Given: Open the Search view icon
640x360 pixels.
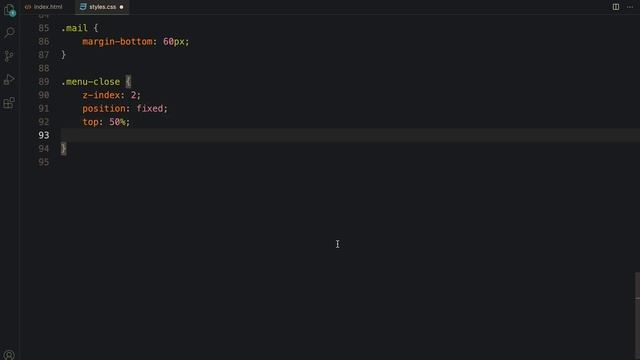Looking at the screenshot, I should click(9, 32).
